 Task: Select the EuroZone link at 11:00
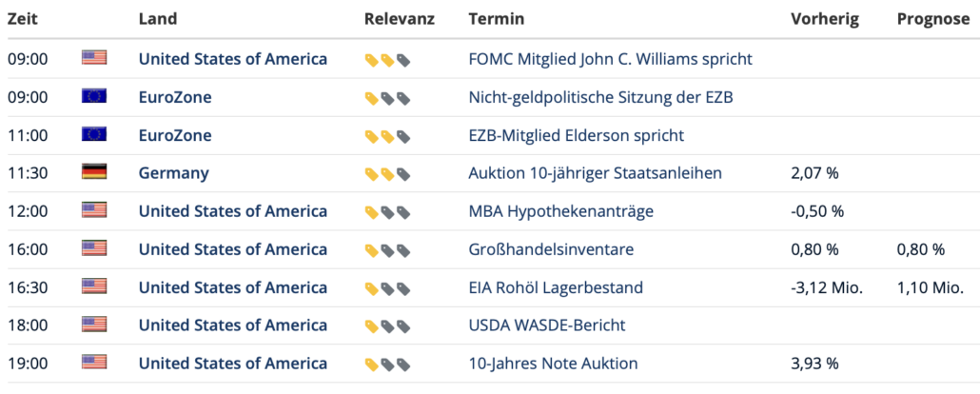coord(175,135)
